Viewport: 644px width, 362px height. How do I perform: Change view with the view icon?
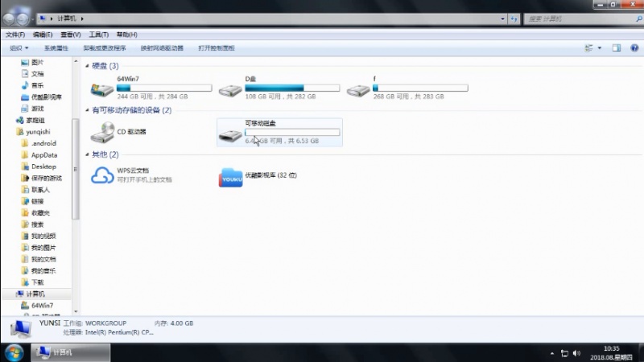pos(588,48)
